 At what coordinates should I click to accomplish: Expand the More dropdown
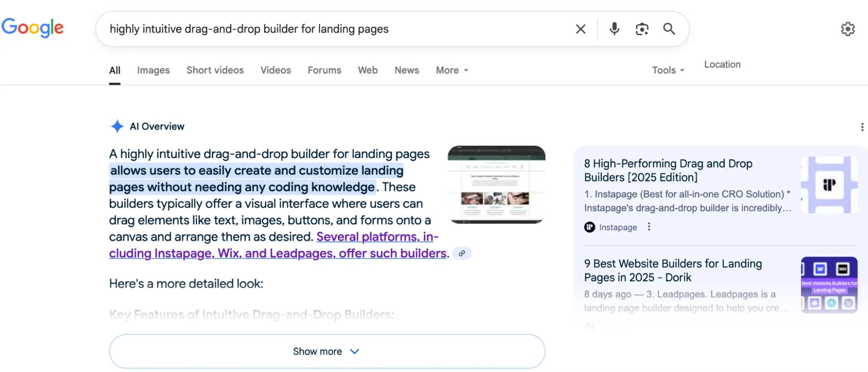pyautogui.click(x=452, y=70)
